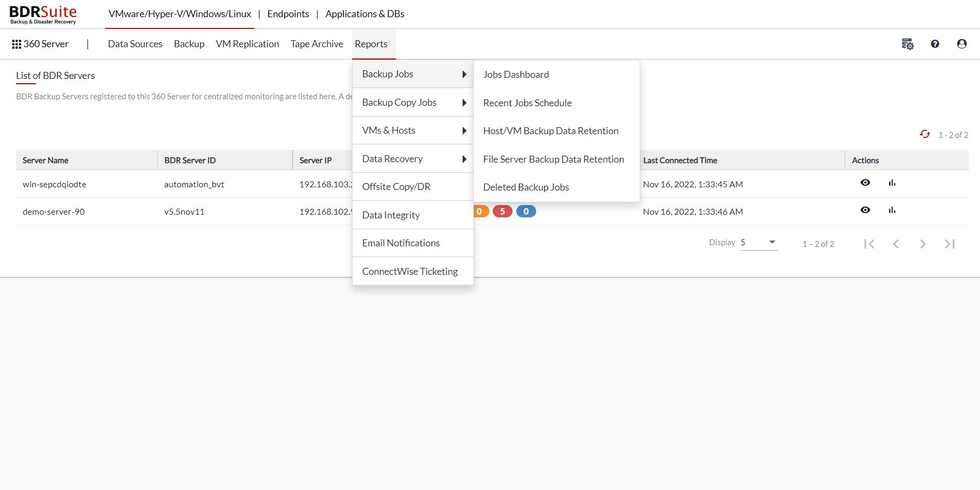
Task: Select ConnectWise Ticketing menu entry
Action: [413, 272]
